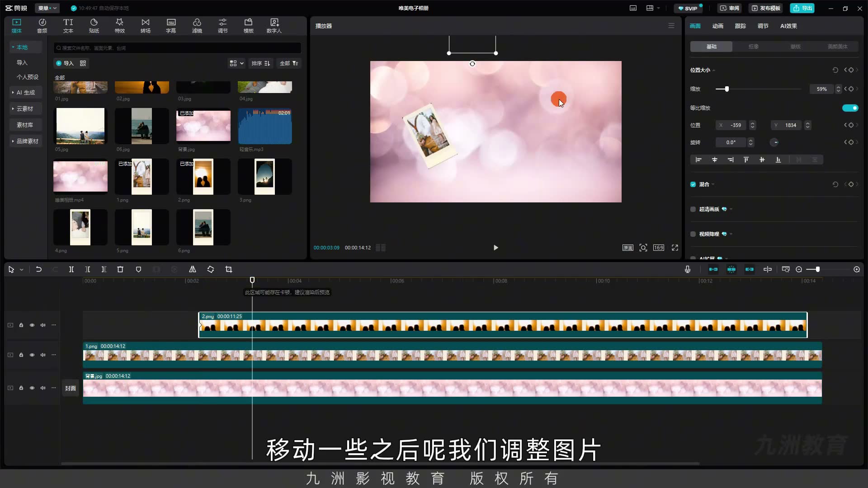Open 个人预设 personal presets in sidebar
This screenshot has height=488, width=868.
click(x=28, y=77)
